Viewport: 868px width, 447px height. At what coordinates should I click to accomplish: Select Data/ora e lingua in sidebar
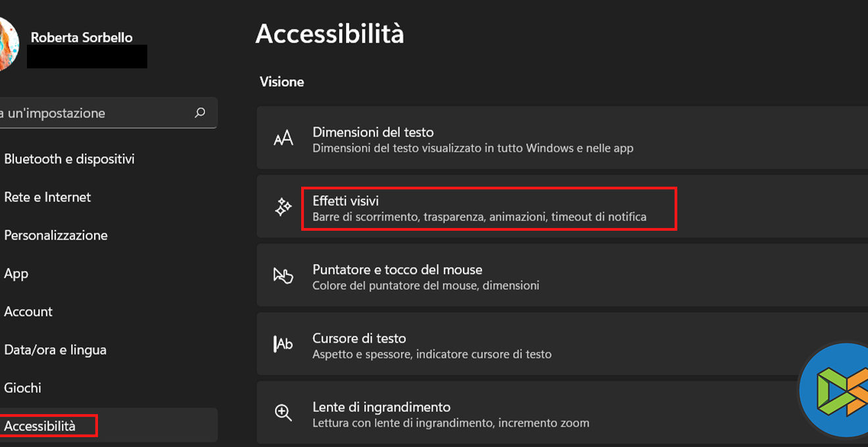tap(55, 350)
